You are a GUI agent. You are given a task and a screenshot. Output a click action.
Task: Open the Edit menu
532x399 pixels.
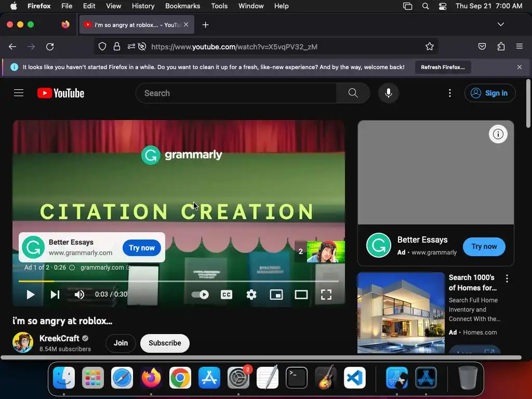(89, 6)
